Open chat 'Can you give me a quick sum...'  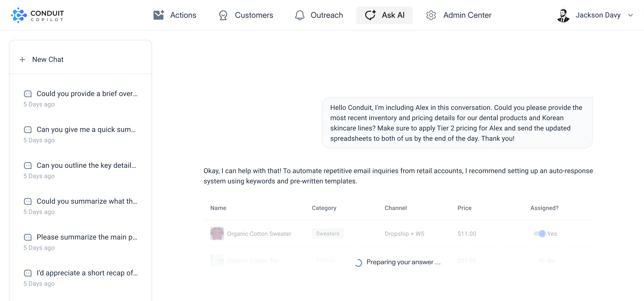tap(86, 130)
